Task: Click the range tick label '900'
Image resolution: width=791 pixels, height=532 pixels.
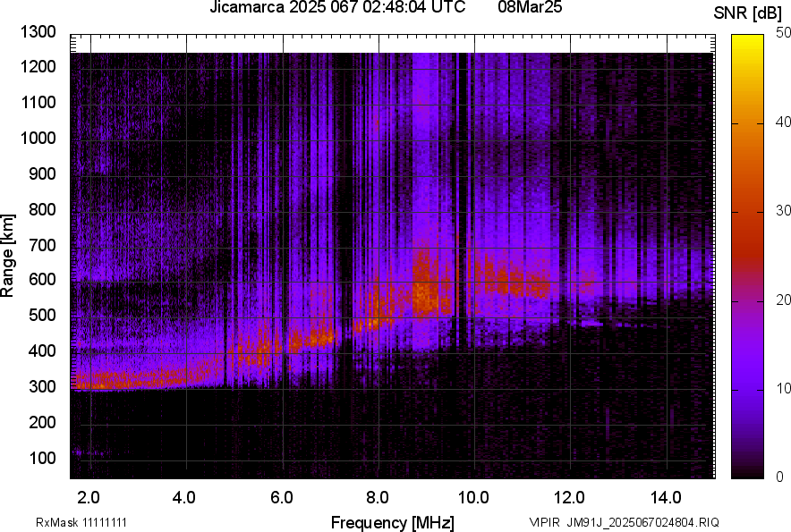Action: click(x=42, y=173)
